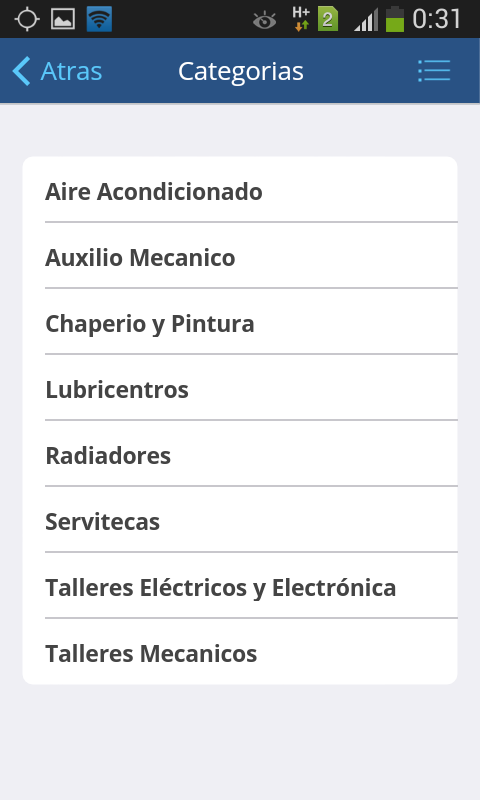The height and width of the screenshot is (800, 480).
Task: Open the Talleres Mecanicos category
Action: pos(240,652)
